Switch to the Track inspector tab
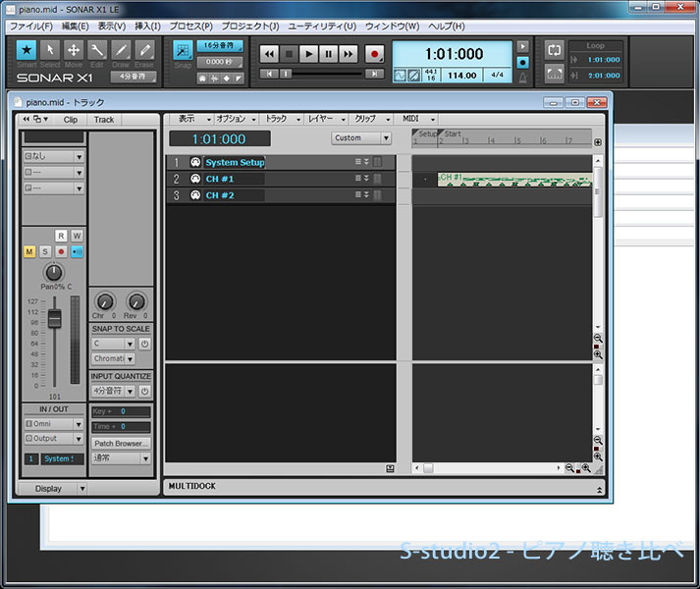The width and height of the screenshot is (700, 589). click(104, 120)
